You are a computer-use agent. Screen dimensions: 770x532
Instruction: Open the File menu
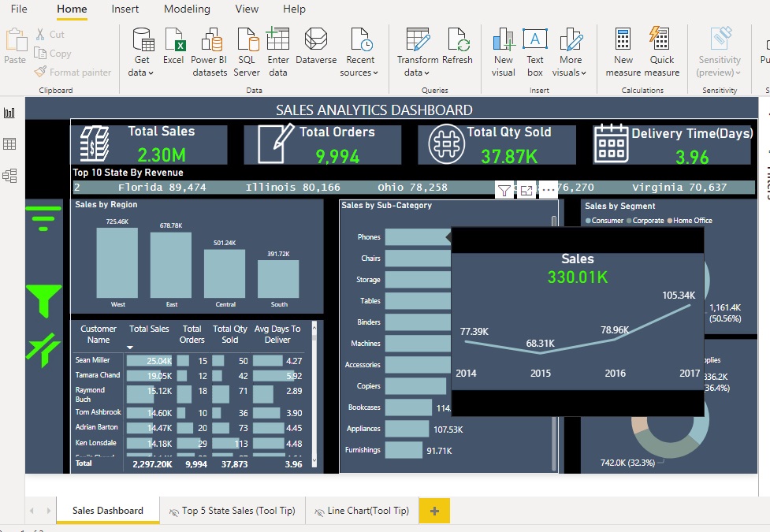click(x=19, y=9)
